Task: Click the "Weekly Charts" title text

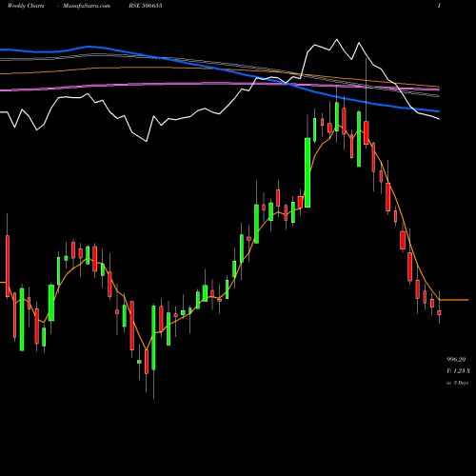Action: 26,6
